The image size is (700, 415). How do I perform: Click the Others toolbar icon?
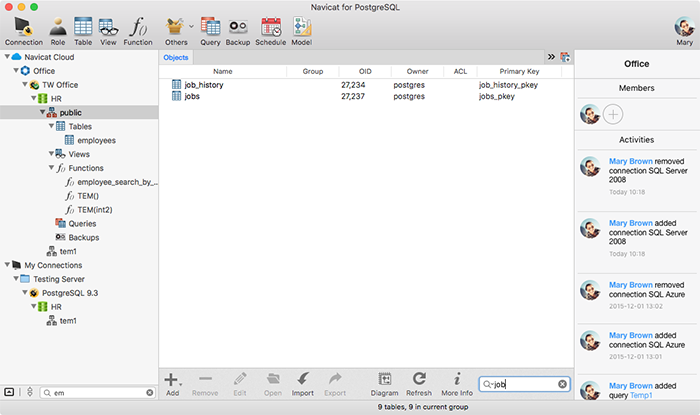tap(175, 31)
